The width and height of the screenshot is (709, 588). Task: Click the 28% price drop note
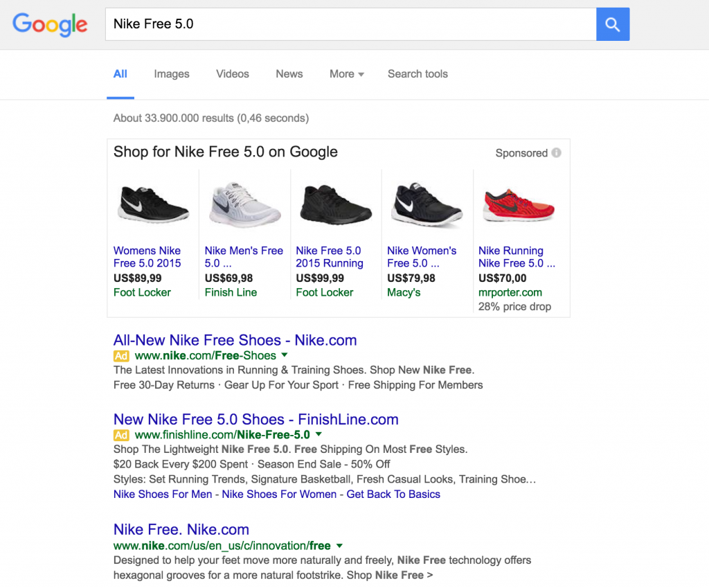pos(514,307)
